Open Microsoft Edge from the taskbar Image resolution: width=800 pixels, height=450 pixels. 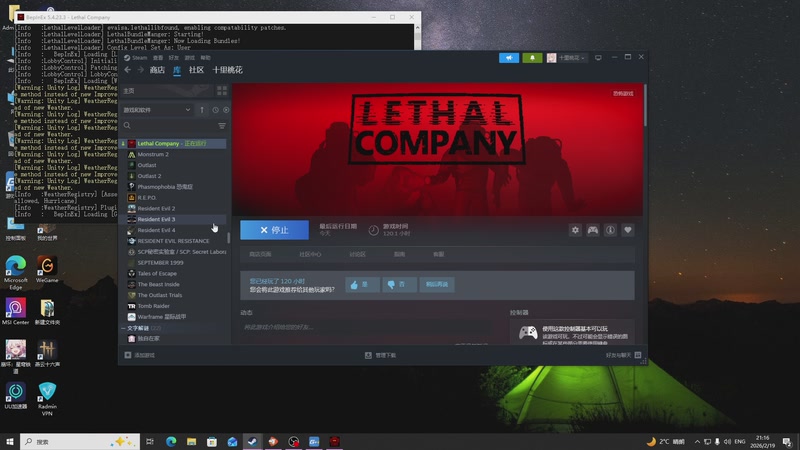tap(170, 442)
